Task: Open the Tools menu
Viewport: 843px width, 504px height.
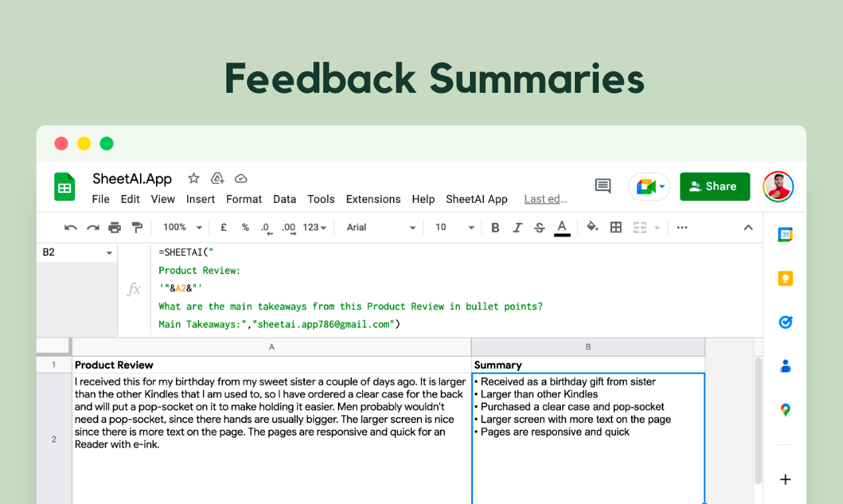Action: pos(321,199)
